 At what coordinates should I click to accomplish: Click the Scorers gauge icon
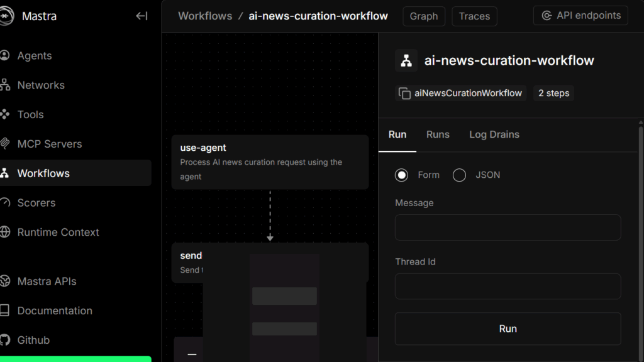5,203
